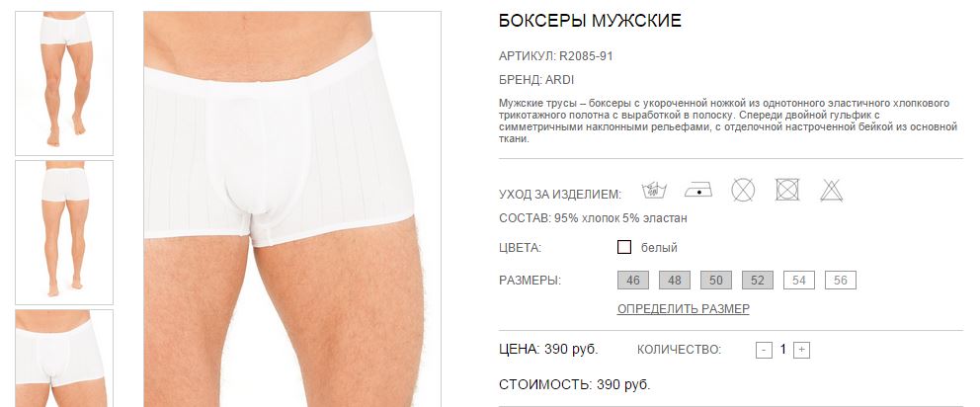Select the unavailable size 54
This screenshot has height=407, width=980.
point(799,281)
